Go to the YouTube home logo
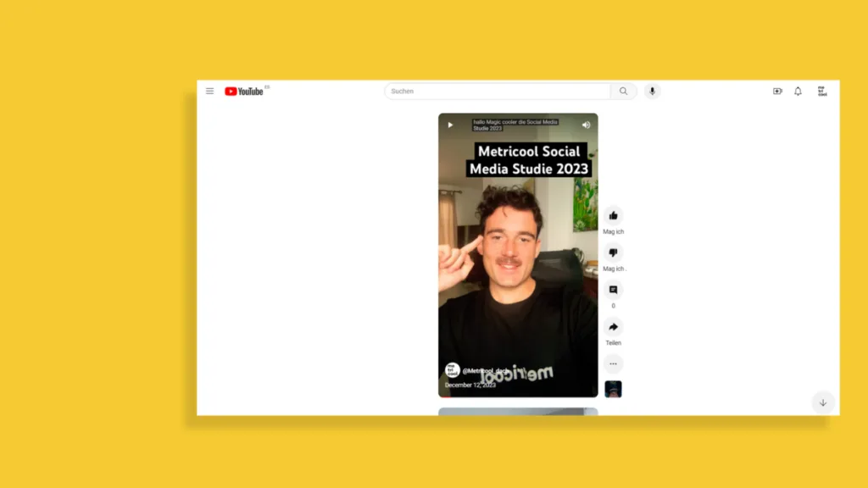This screenshot has height=488, width=868. tap(244, 91)
